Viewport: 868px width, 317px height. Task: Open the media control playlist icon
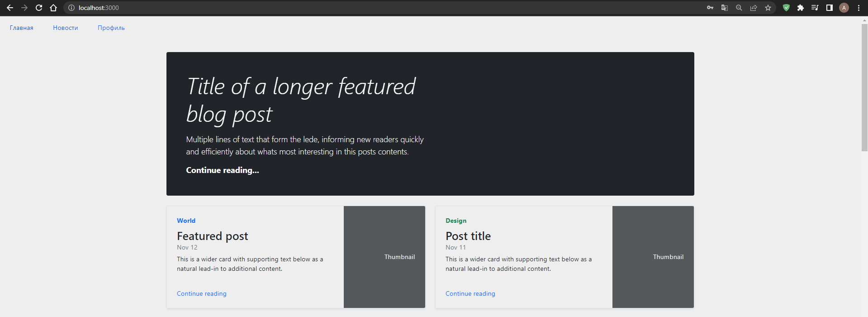click(815, 8)
